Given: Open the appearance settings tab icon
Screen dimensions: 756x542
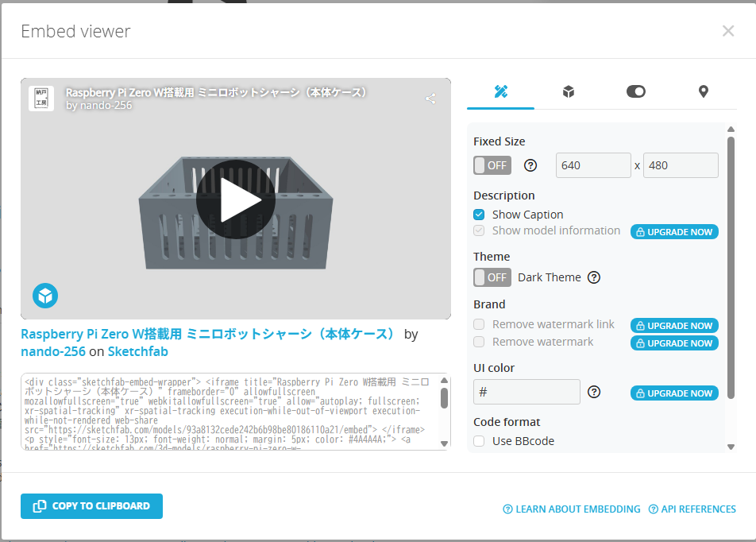Looking at the screenshot, I should (x=500, y=91).
